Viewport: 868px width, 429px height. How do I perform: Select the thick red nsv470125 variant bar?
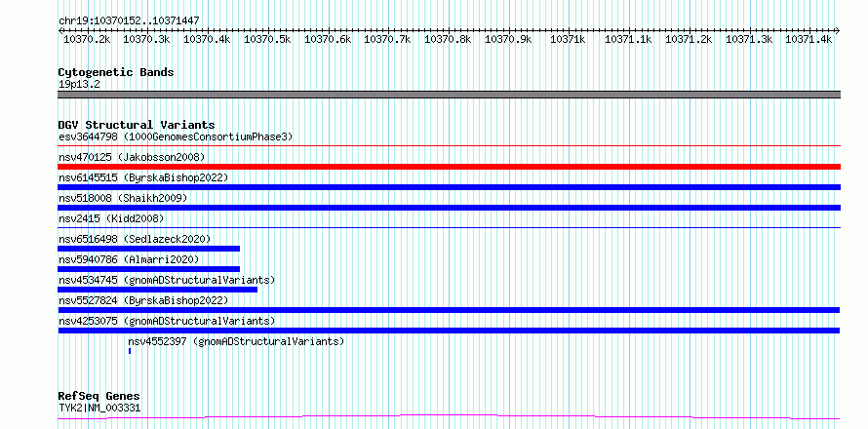click(x=449, y=167)
